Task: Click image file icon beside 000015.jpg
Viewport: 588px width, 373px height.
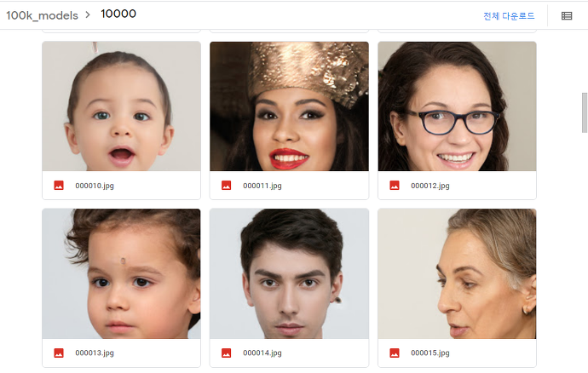Action: click(394, 353)
